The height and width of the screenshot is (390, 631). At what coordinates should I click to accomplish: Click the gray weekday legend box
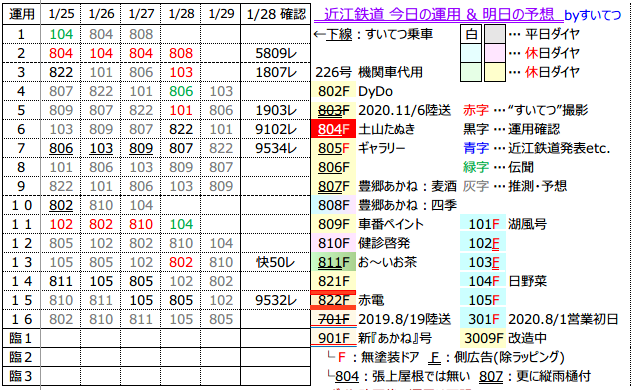[x=495, y=34]
